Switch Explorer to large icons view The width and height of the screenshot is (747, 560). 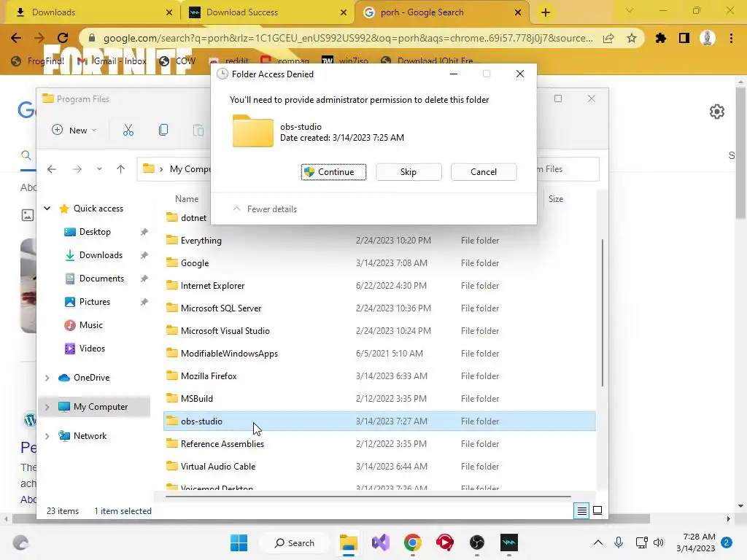coord(597,511)
